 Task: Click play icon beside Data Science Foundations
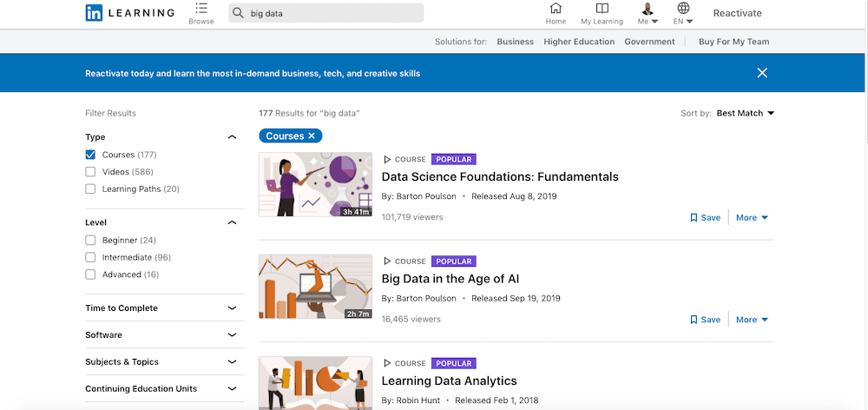387,160
